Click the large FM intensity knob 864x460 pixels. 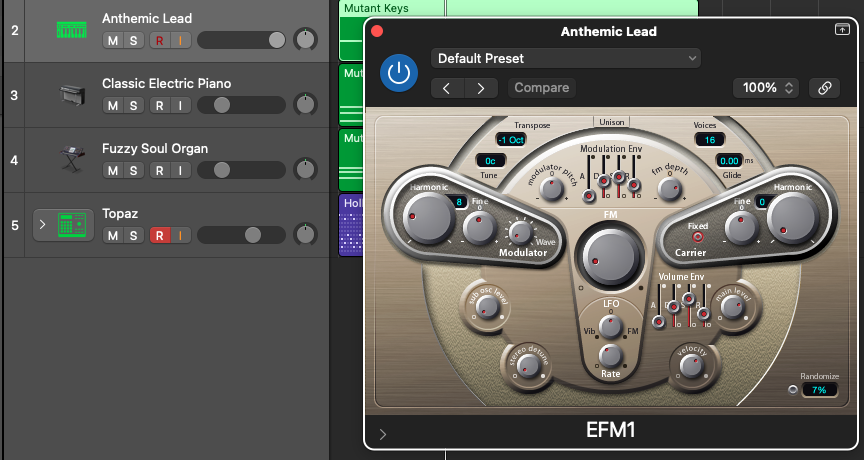[609, 257]
